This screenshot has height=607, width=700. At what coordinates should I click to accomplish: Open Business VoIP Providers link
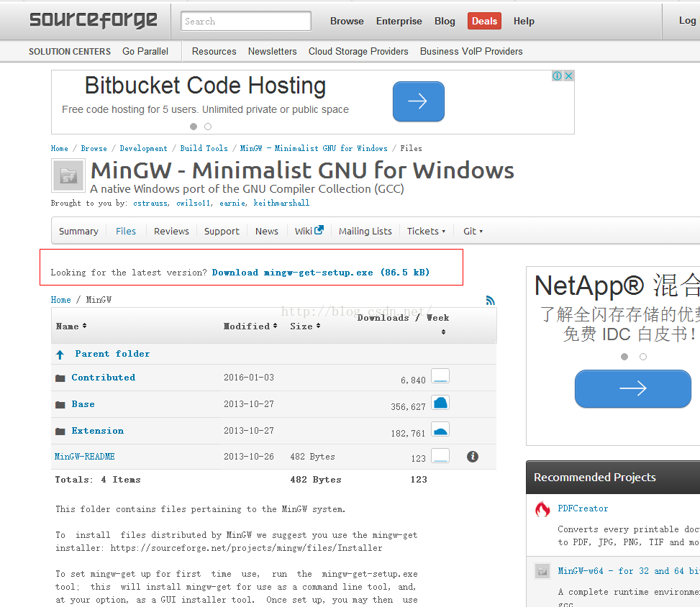click(471, 51)
